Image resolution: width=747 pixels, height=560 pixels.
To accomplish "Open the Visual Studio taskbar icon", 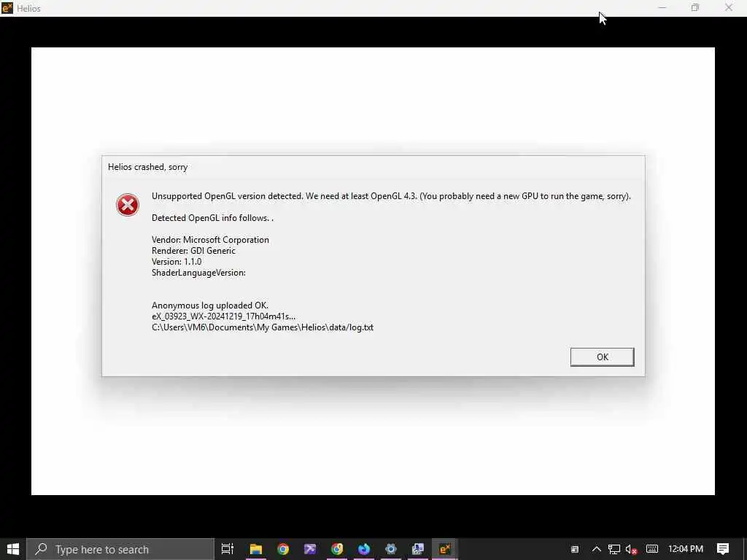I will click(310, 549).
